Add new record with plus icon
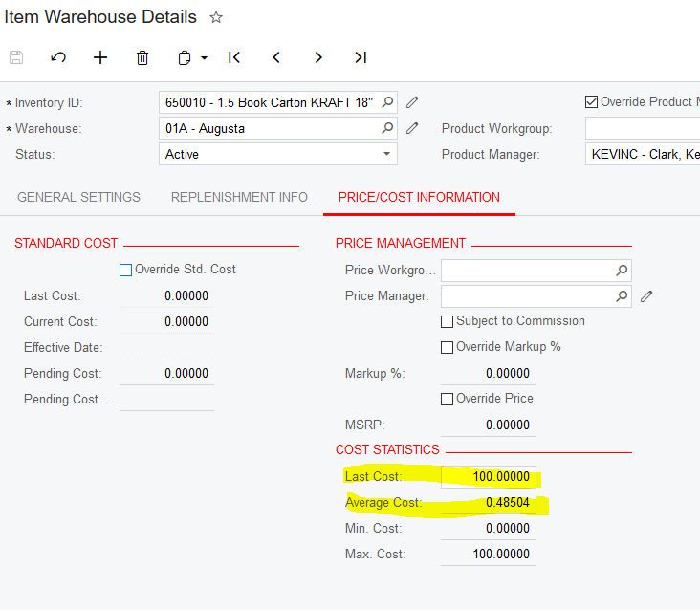The width and height of the screenshot is (700, 610). pos(100,57)
